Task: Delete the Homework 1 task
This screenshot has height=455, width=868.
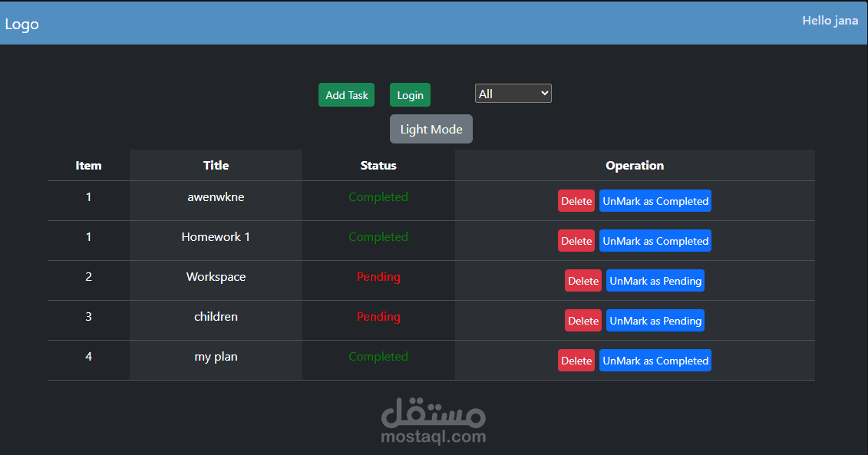Action: 576,241
